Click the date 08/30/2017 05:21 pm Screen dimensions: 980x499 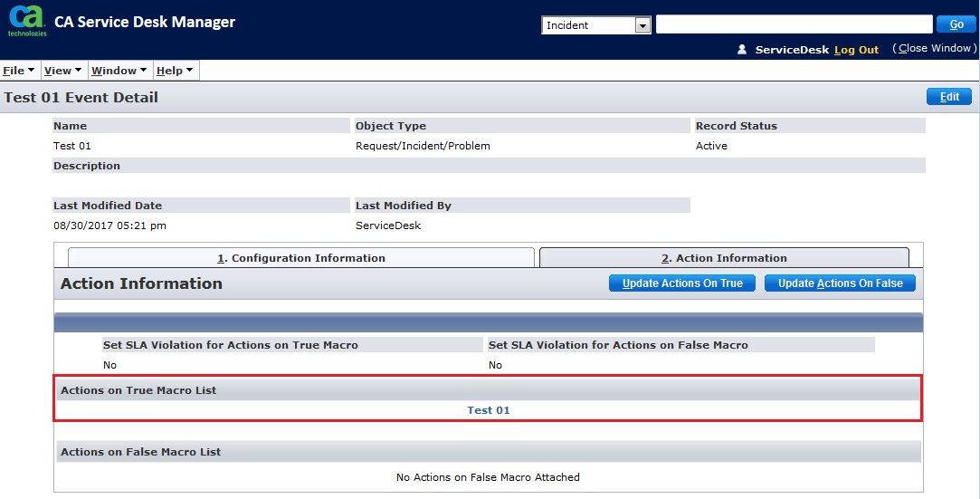coord(109,226)
